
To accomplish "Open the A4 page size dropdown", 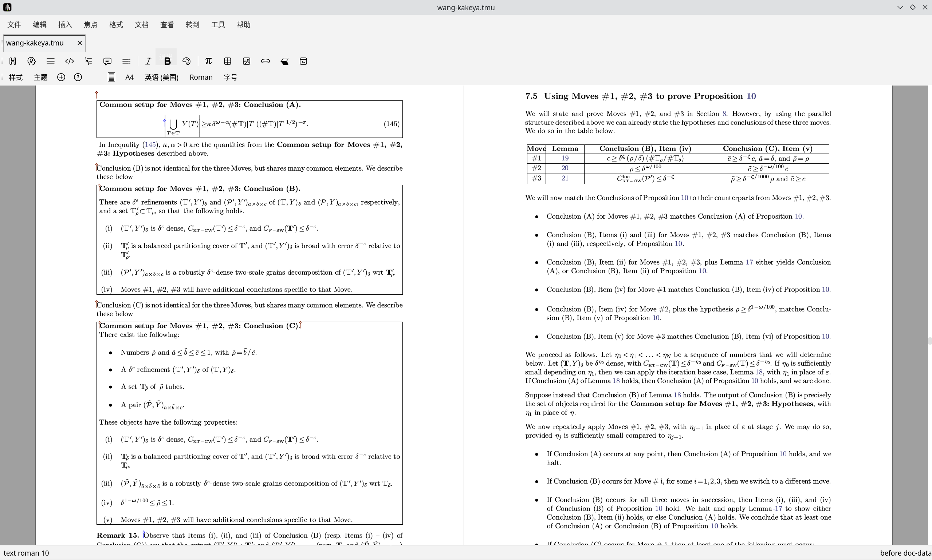I will tap(129, 78).
